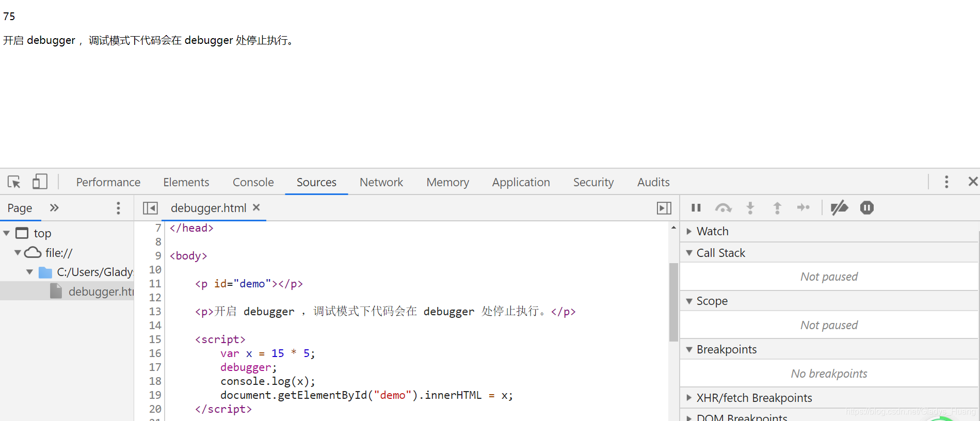
Task: Set breakpoint on line number 16
Action: pyautogui.click(x=155, y=353)
